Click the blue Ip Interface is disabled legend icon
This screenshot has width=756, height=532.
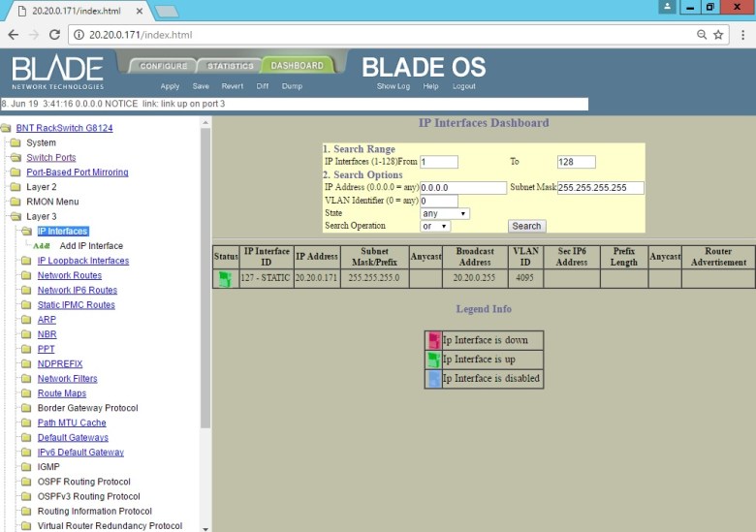[434, 379]
